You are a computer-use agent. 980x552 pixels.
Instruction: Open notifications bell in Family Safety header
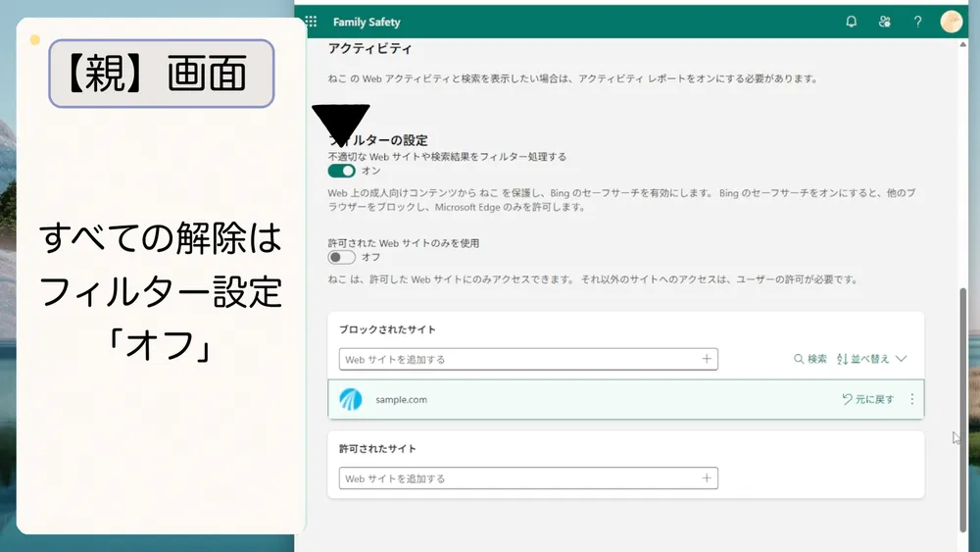(x=852, y=22)
